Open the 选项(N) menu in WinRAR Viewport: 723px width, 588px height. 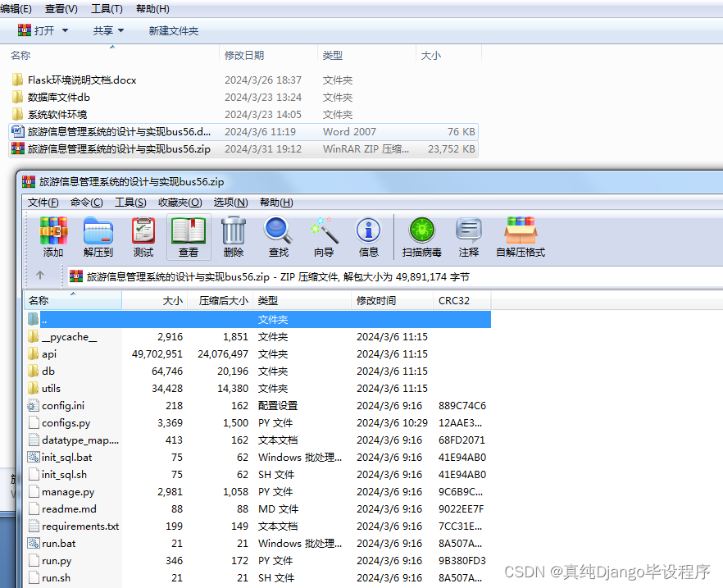tap(230, 202)
